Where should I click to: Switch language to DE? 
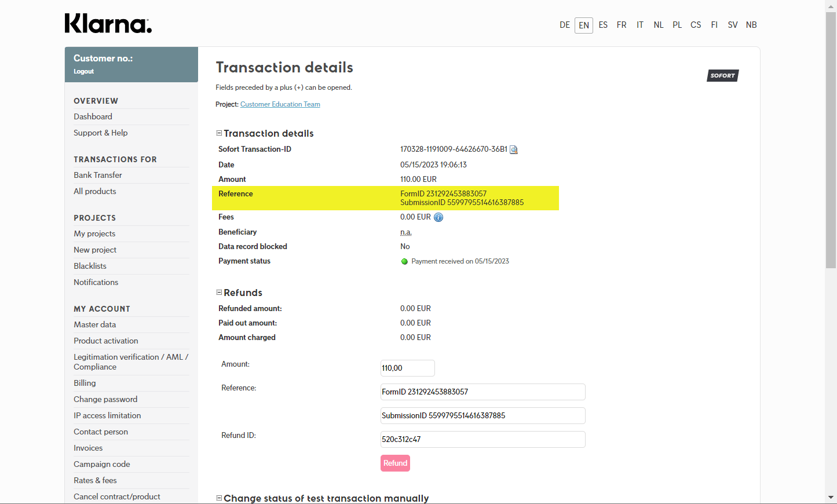click(x=565, y=25)
